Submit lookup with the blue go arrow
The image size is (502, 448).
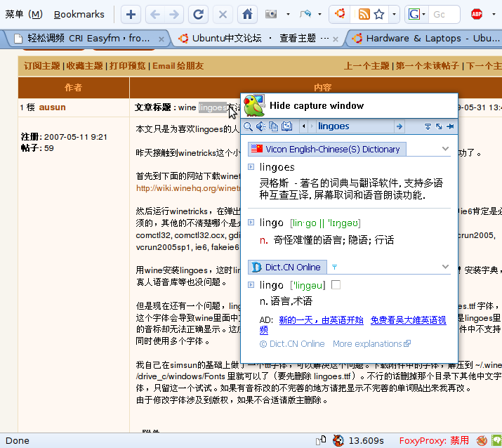[x=399, y=126]
